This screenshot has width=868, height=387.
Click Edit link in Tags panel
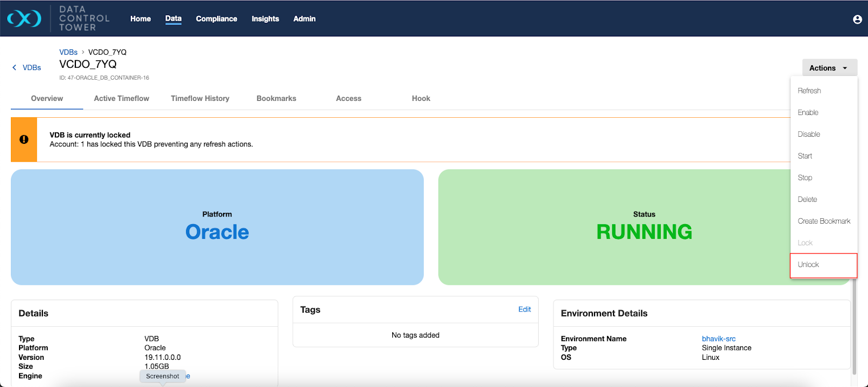524,309
